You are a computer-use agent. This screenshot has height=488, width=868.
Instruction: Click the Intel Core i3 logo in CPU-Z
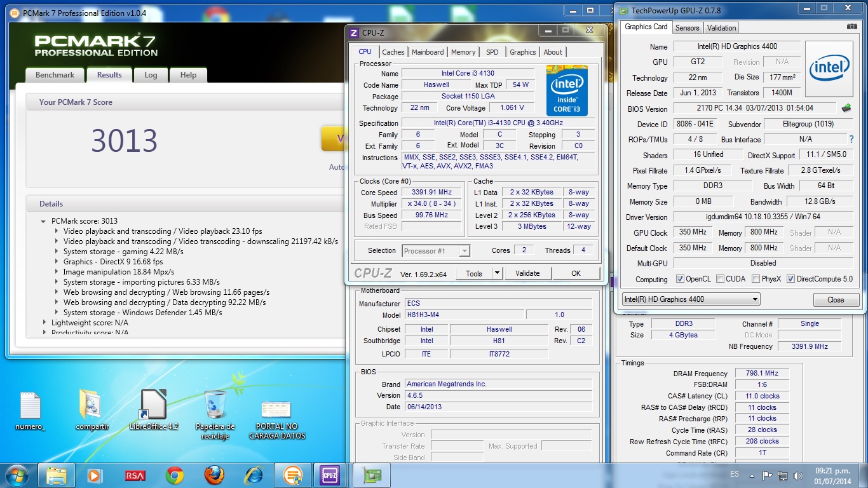click(567, 90)
